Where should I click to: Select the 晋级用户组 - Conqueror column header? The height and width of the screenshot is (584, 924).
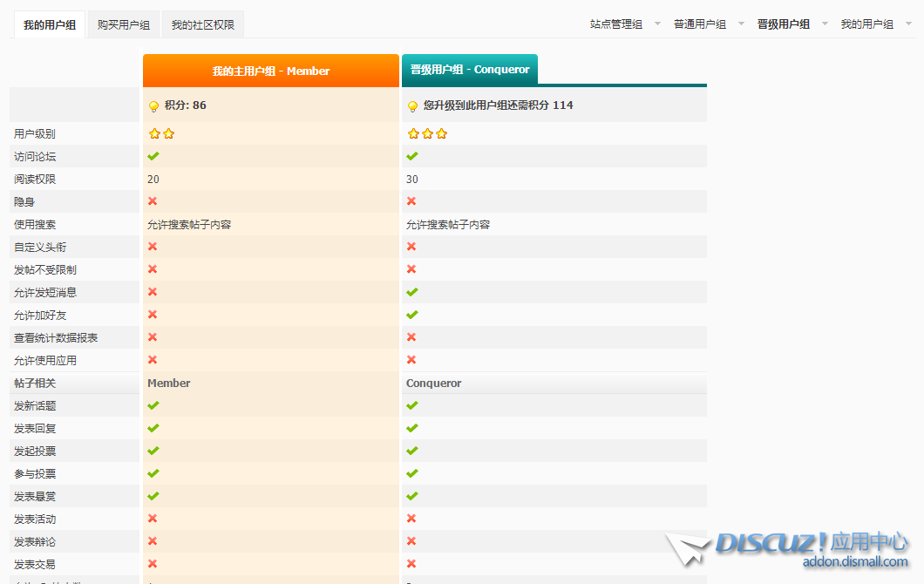470,70
